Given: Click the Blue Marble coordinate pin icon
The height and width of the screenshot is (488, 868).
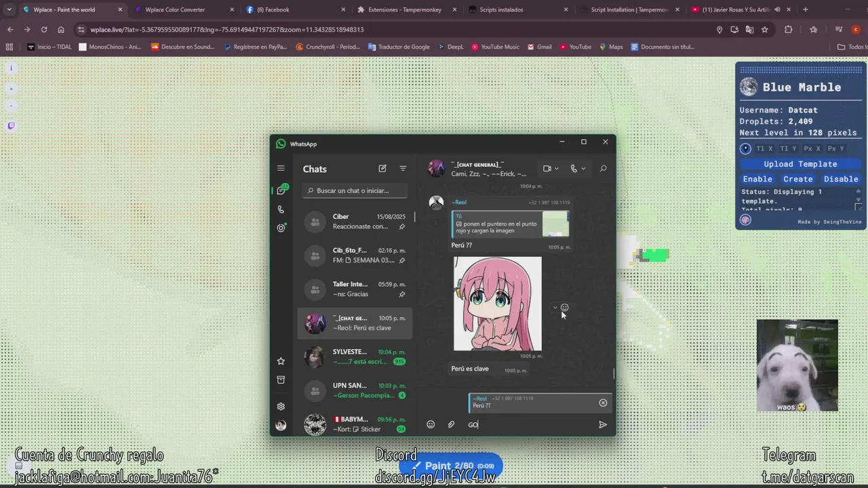Looking at the screenshot, I should (x=745, y=148).
